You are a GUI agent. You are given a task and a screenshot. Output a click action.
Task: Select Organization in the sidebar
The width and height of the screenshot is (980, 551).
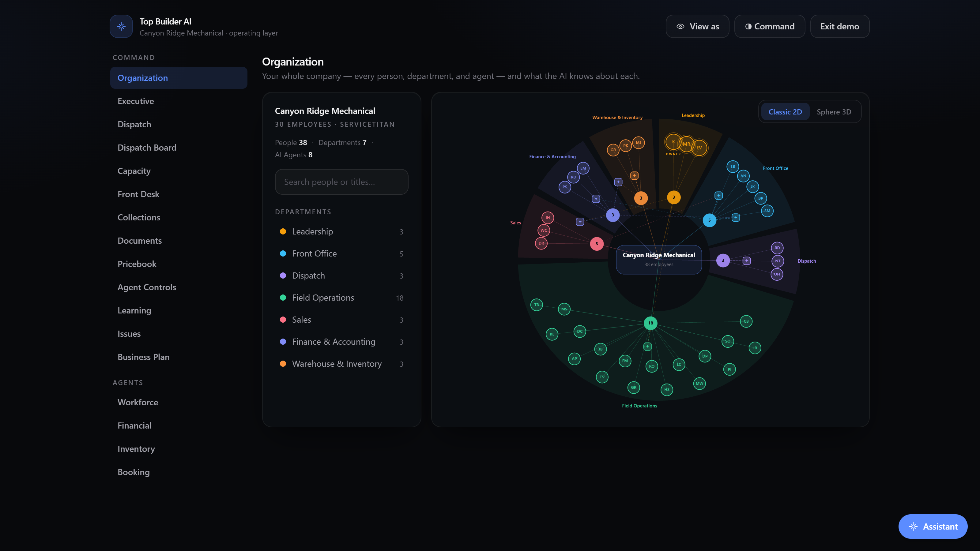click(x=179, y=77)
